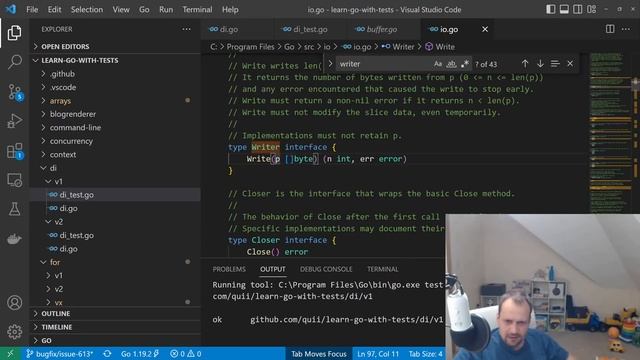Click Tab Size: 4 indentation setting

426,353
